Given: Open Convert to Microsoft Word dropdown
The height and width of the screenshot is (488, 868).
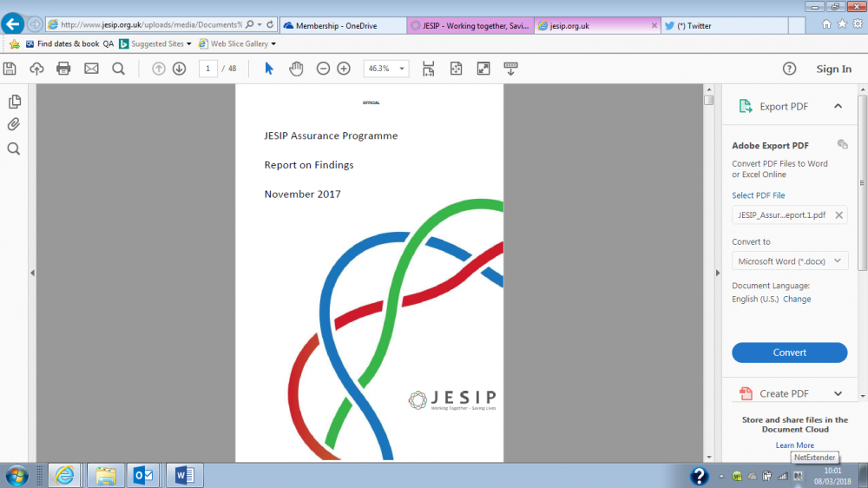Looking at the screenshot, I should [789, 260].
